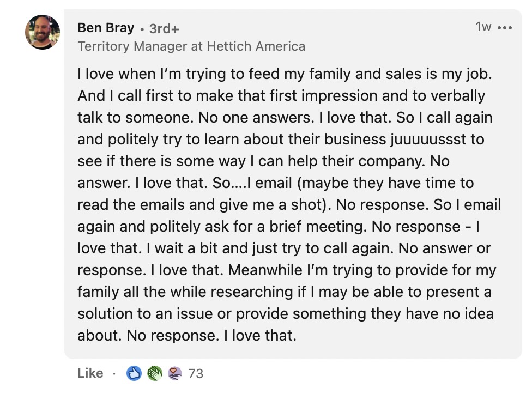The width and height of the screenshot is (532, 394).
Task: Click the green clapping hands reaction icon
Action: (155, 373)
